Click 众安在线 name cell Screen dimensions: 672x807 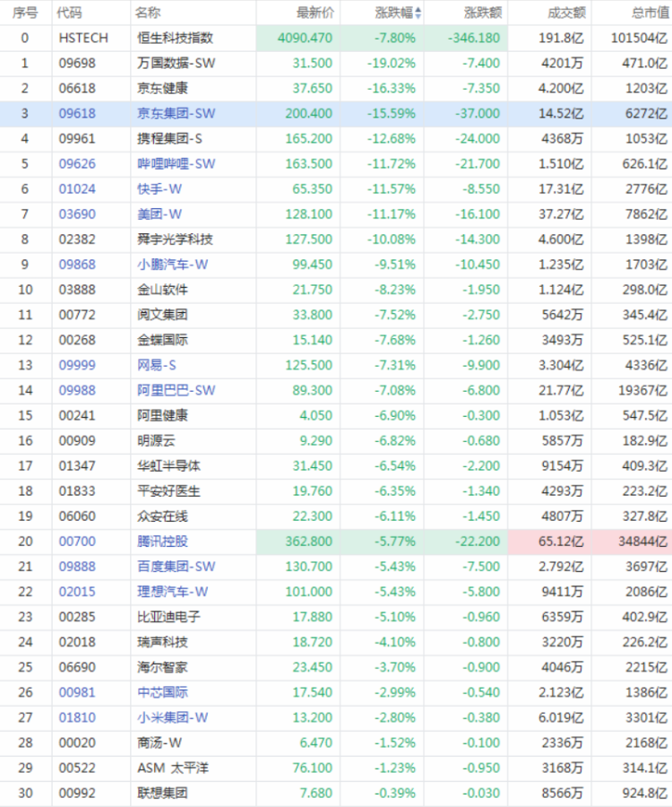pyautogui.click(x=162, y=516)
